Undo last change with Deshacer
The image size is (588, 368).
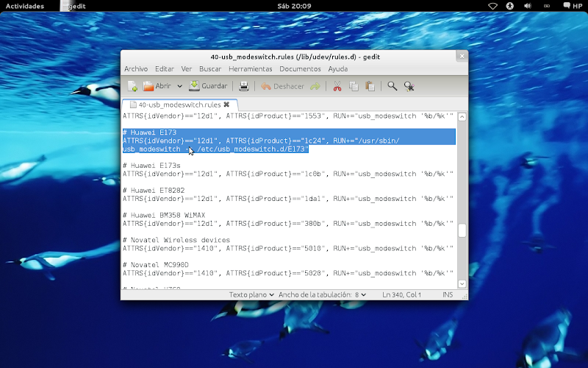pos(282,86)
